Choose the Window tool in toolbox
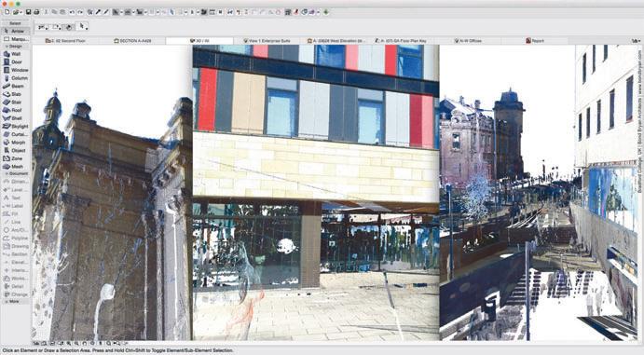Screen dimensions: 644x355 (x=16, y=70)
